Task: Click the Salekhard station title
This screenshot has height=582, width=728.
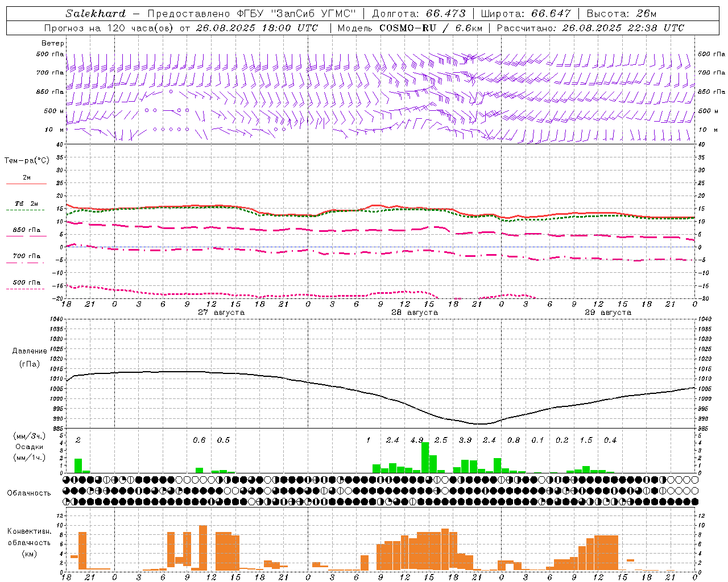Action: pyautogui.click(x=96, y=14)
